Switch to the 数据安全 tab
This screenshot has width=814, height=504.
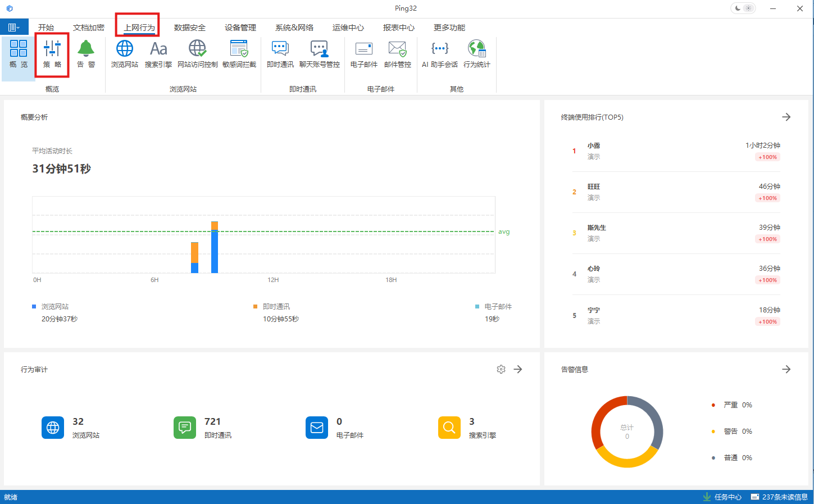[x=189, y=28]
